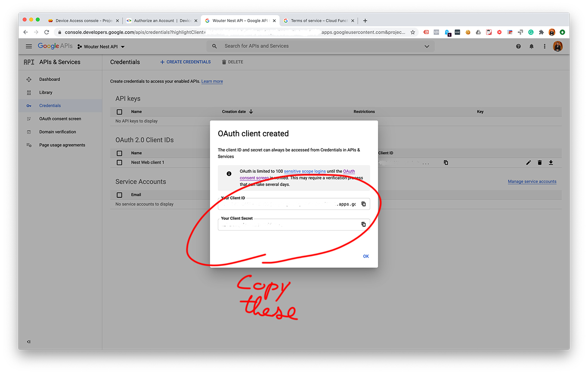Download Nest Web client 1 JSON
This screenshot has height=374, width=588.
pyautogui.click(x=551, y=162)
